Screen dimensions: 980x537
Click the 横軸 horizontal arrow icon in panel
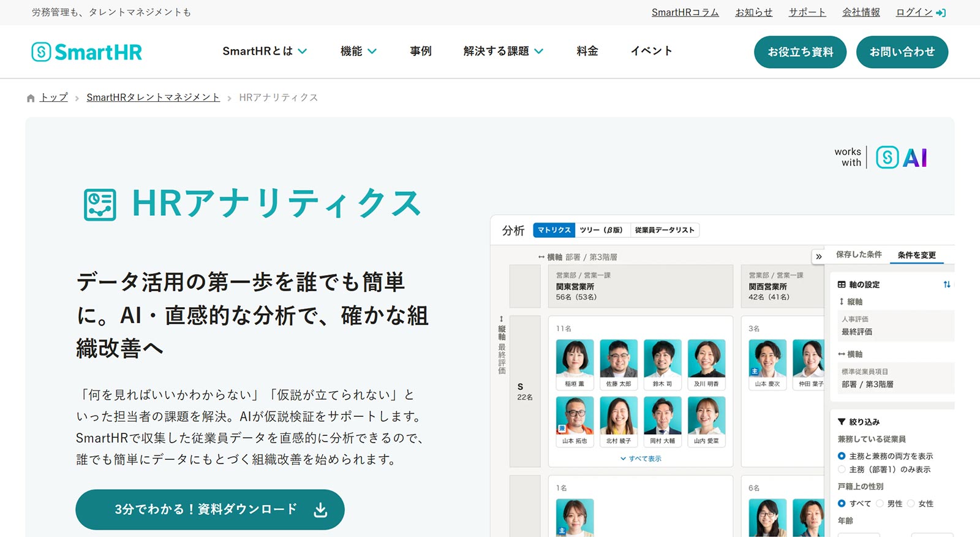click(842, 354)
